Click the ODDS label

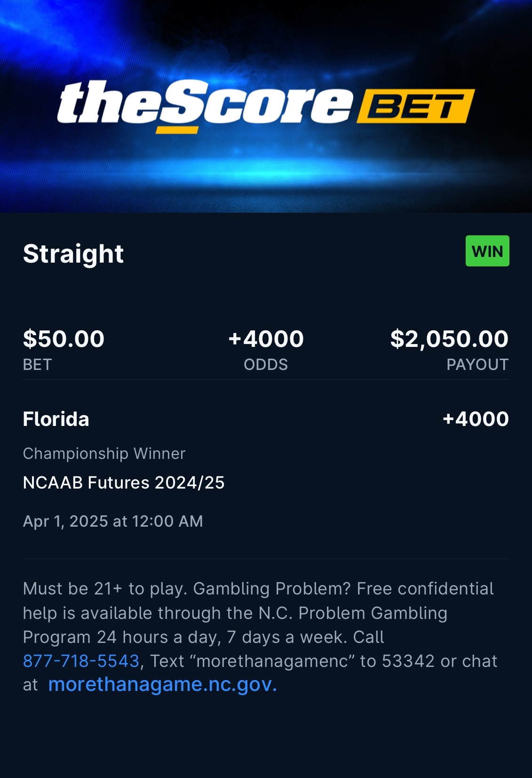266,365
